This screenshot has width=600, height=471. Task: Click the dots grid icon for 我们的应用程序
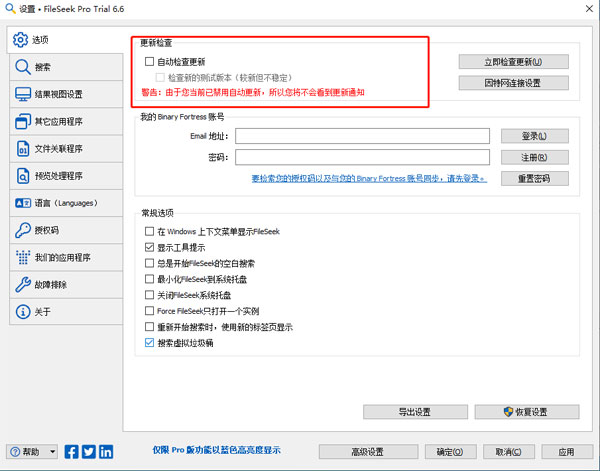(23, 257)
